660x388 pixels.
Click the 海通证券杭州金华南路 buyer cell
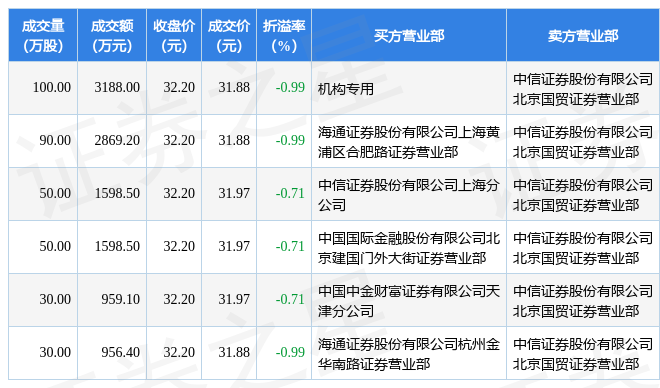pyautogui.click(x=409, y=353)
